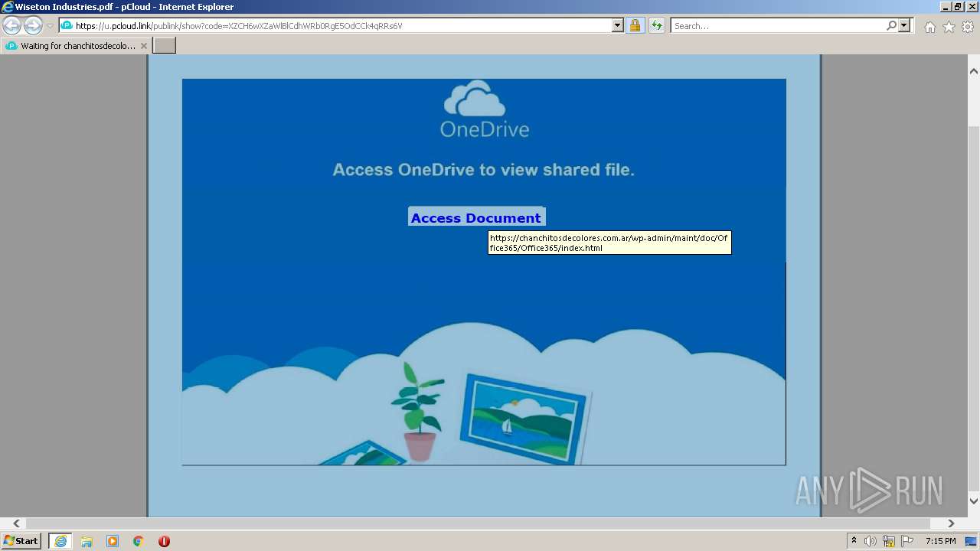Click the red Opera-style taskbar icon
Viewport: 980px width, 551px height.
(x=164, y=541)
